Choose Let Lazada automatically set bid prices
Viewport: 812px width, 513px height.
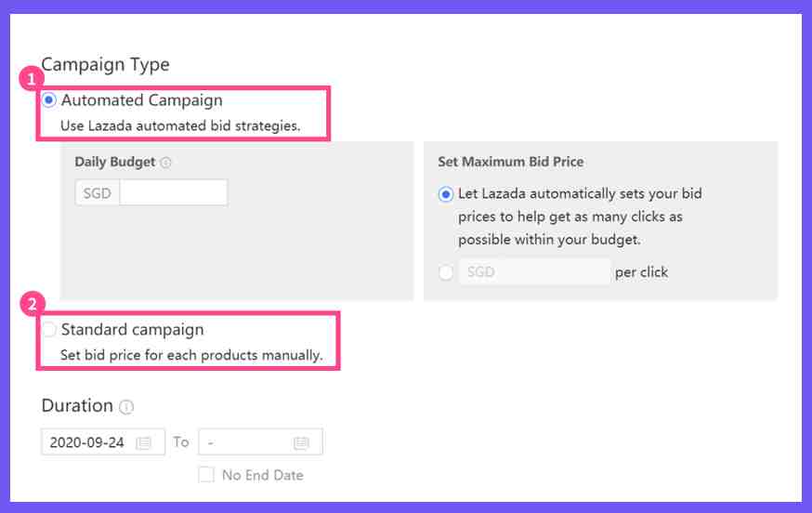(445, 194)
